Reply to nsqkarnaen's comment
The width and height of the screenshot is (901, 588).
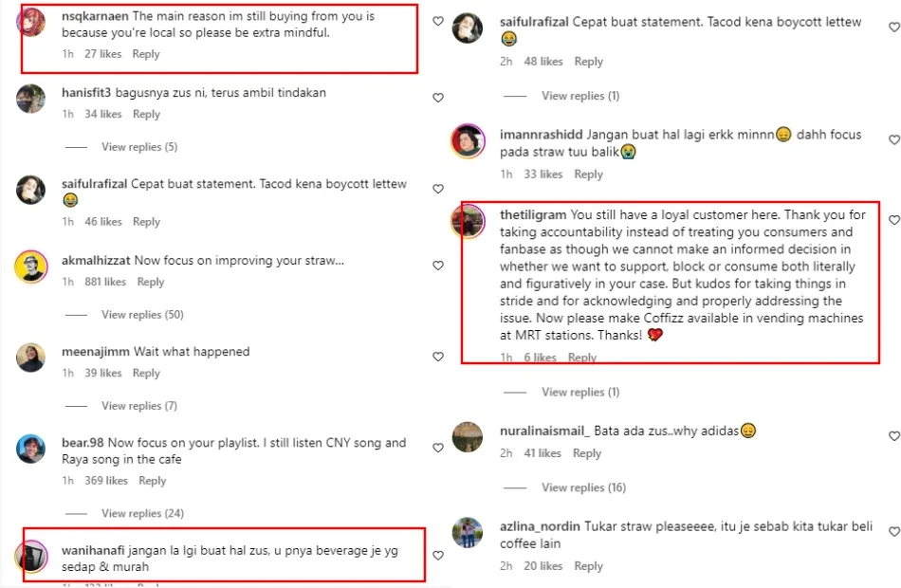click(146, 54)
